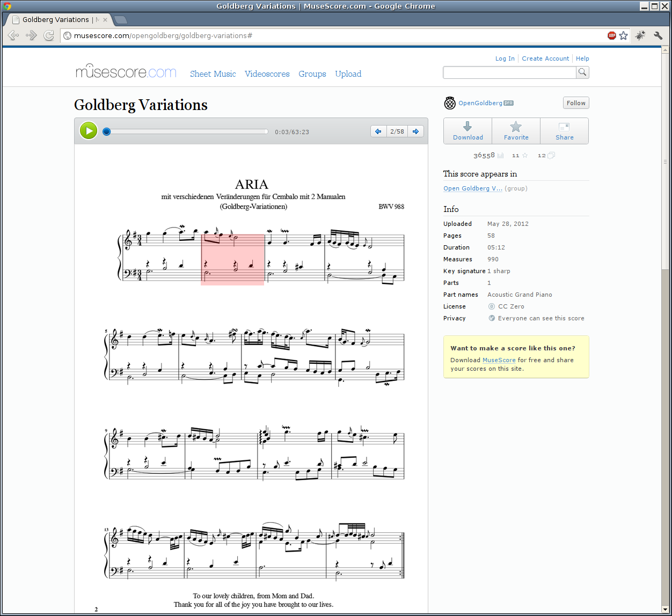Reload the page in Chrome
This screenshot has height=616, width=672.
pyautogui.click(x=49, y=35)
